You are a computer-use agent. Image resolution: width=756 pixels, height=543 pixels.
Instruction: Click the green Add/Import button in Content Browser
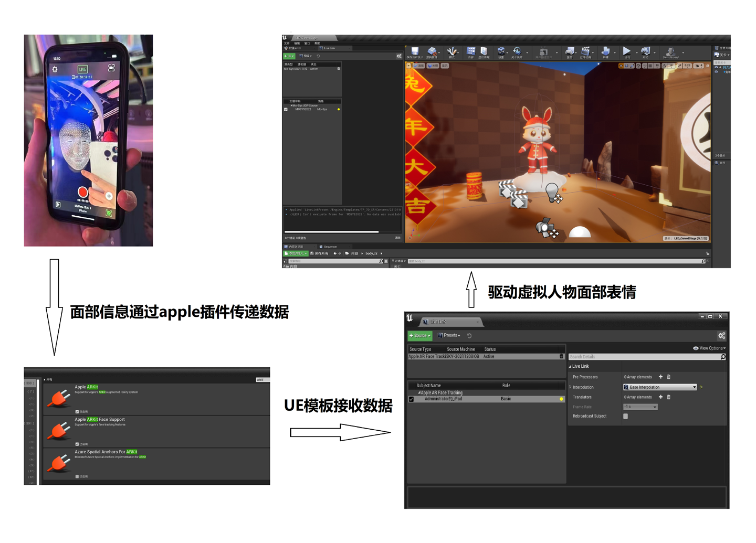point(296,253)
